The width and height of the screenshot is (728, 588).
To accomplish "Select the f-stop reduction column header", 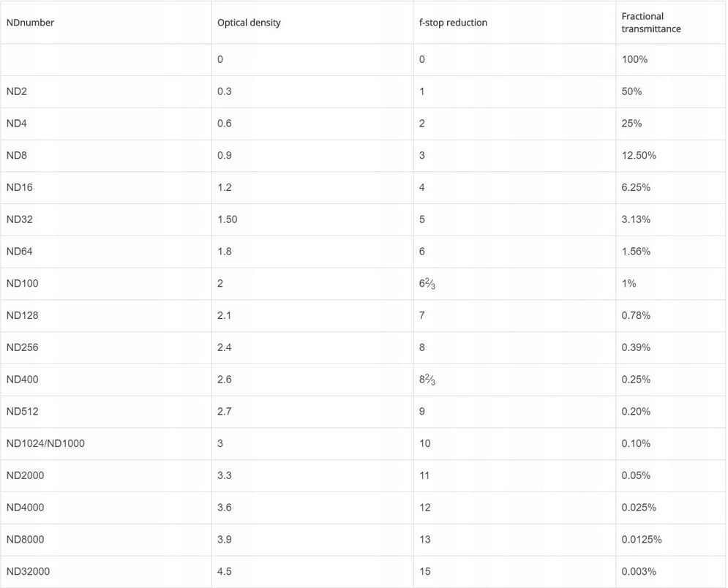I will tap(453, 23).
